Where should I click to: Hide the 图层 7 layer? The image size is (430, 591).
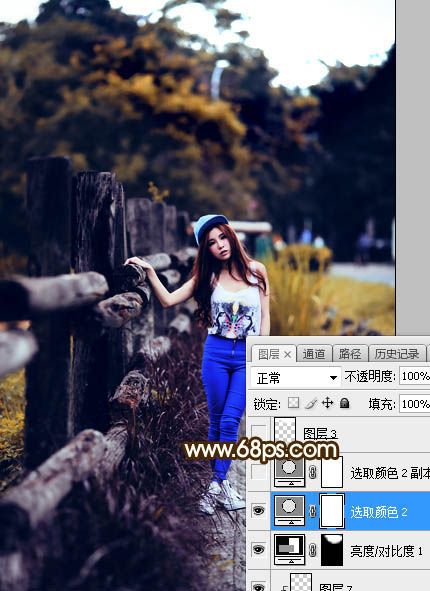coord(259,586)
